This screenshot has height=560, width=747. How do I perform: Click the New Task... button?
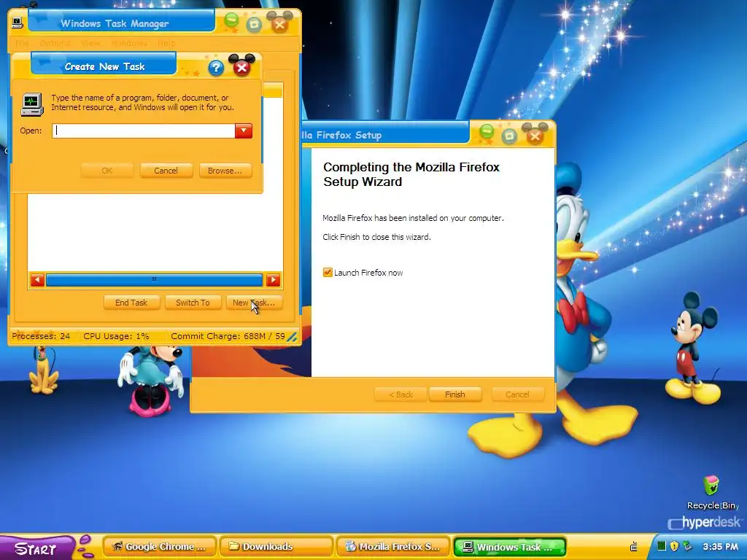coord(254,303)
